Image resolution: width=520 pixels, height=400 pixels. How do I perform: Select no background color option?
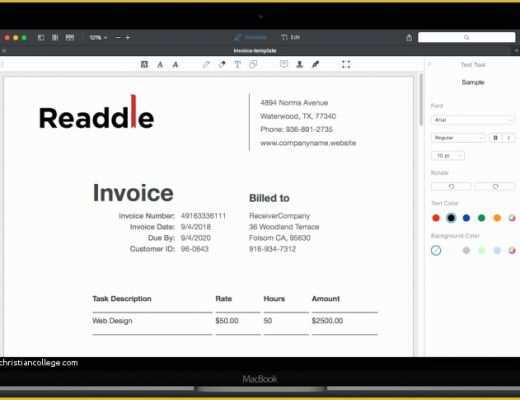(436, 250)
